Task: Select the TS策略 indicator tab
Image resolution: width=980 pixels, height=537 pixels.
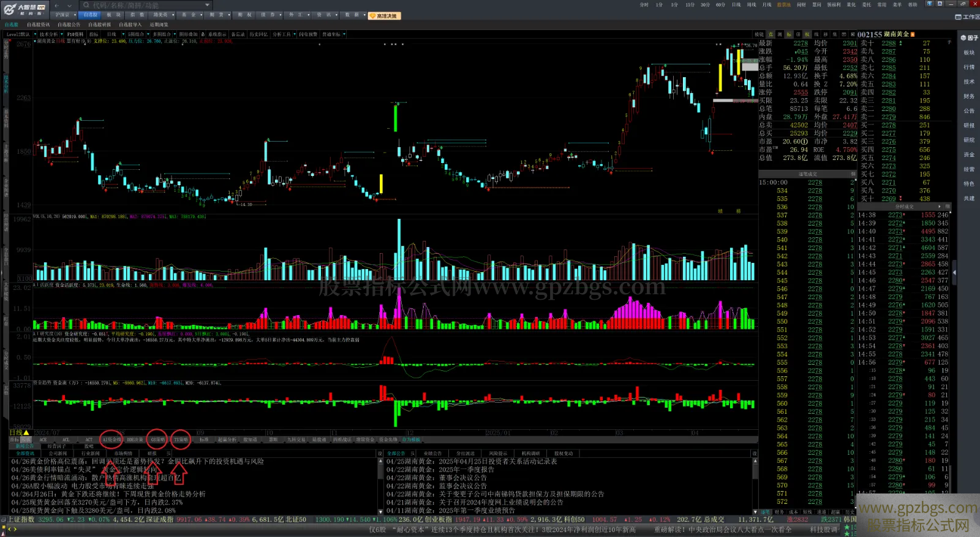Action: (x=181, y=440)
